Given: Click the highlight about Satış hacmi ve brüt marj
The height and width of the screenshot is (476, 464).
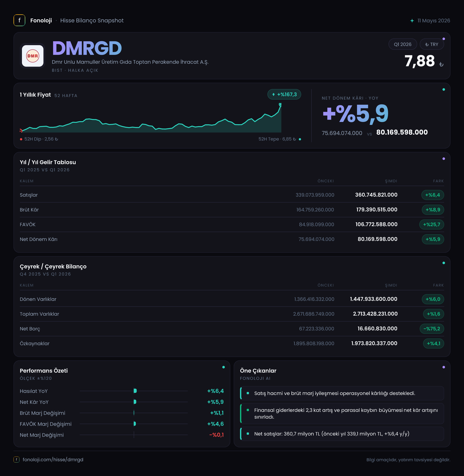Looking at the screenshot, I should 342,393.
